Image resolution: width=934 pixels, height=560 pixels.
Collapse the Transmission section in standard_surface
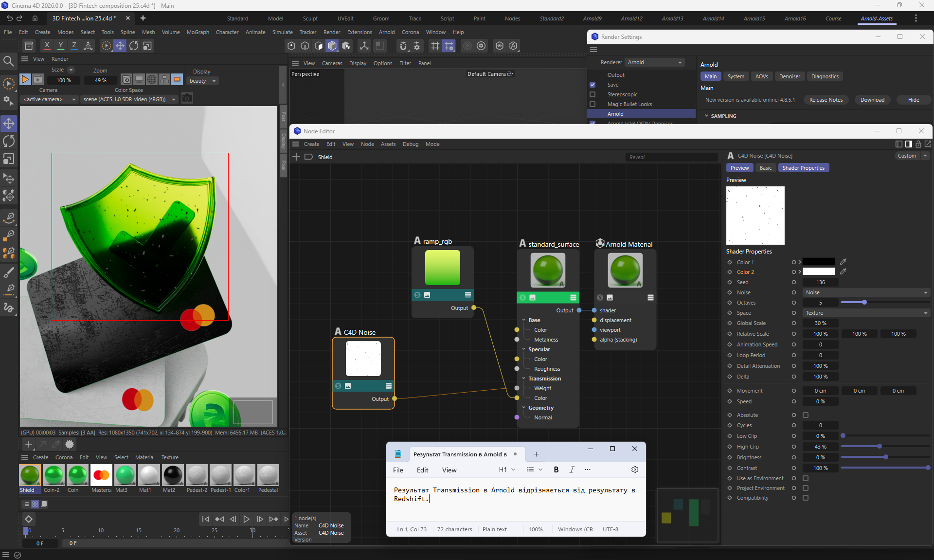[524, 379]
